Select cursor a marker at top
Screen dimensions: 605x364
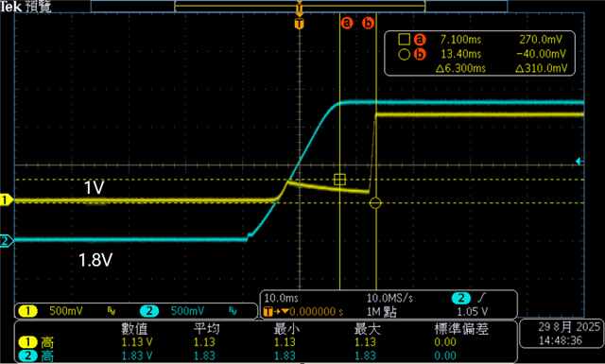click(347, 23)
